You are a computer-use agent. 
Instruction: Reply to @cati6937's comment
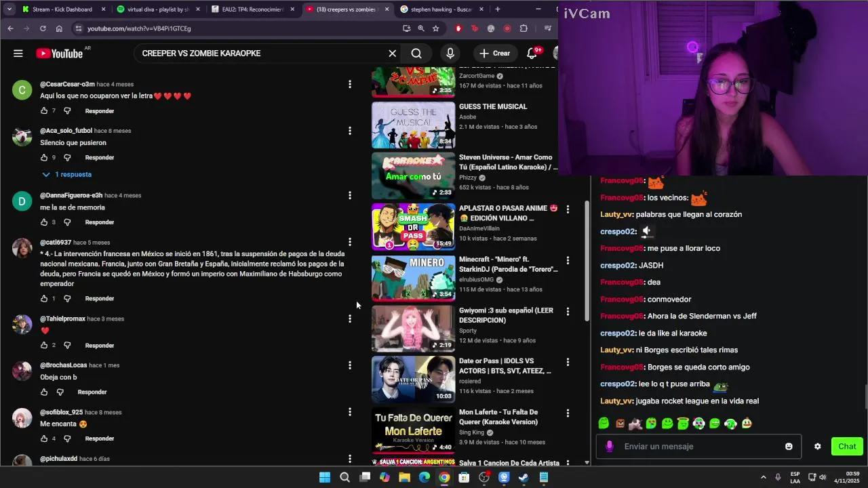click(100, 299)
